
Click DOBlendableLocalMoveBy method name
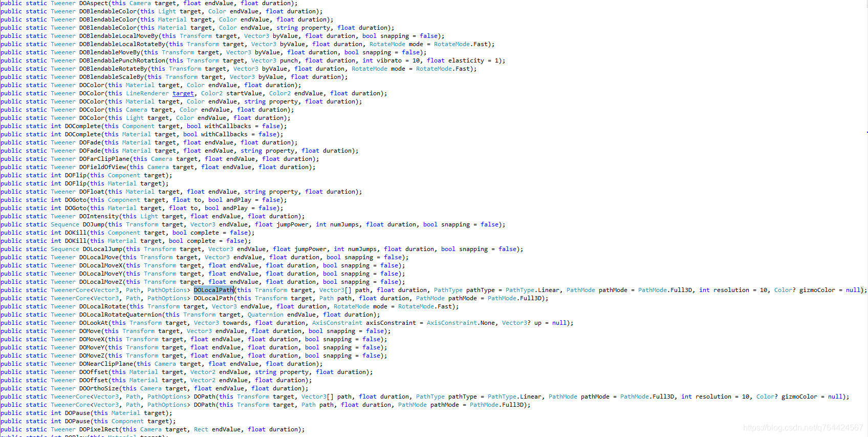pos(119,36)
